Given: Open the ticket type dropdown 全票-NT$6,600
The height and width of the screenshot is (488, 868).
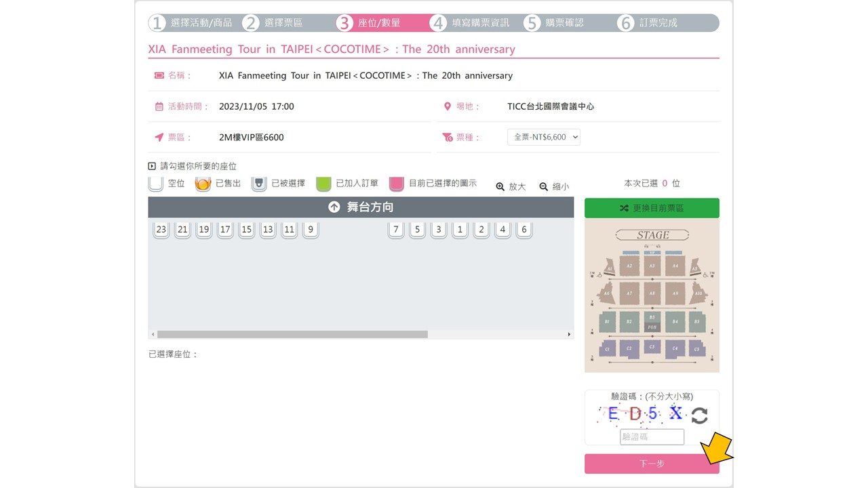Looking at the screenshot, I should 544,138.
